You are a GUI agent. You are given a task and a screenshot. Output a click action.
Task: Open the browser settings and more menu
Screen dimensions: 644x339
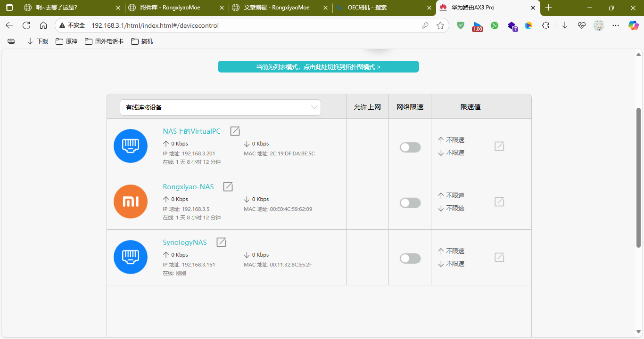coord(616,25)
